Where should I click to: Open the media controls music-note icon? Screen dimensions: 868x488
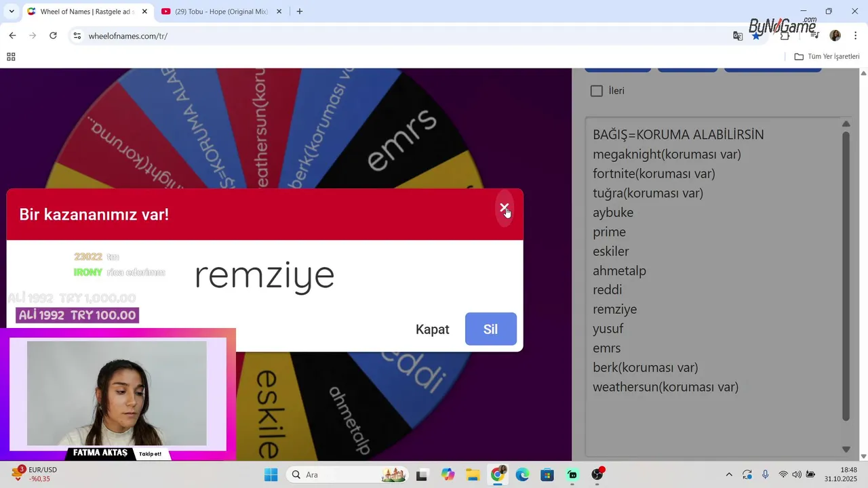pos(814,36)
